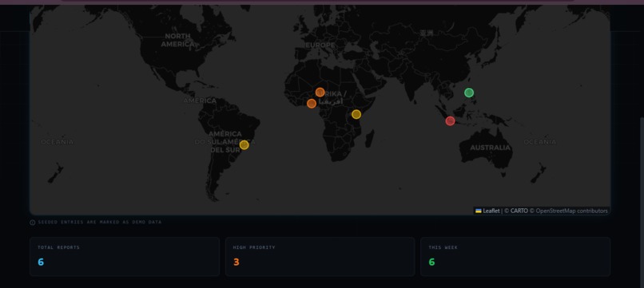Click the This Week value 6
This screenshot has width=644, height=288.
tap(431, 262)
